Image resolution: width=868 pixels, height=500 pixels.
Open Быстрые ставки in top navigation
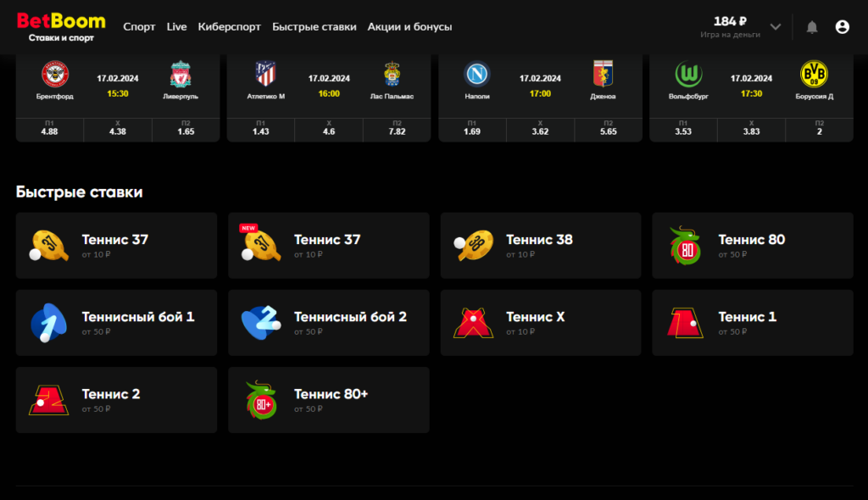point(314,26)
